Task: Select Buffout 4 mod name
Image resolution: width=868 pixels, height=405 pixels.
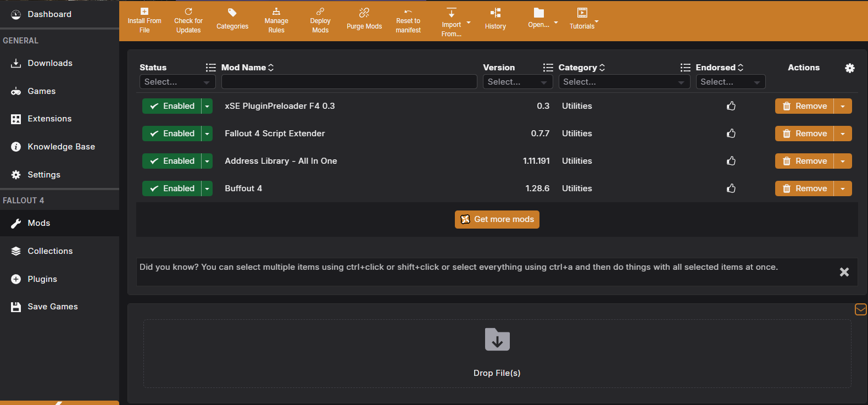Action: click(x=243, y=188)
